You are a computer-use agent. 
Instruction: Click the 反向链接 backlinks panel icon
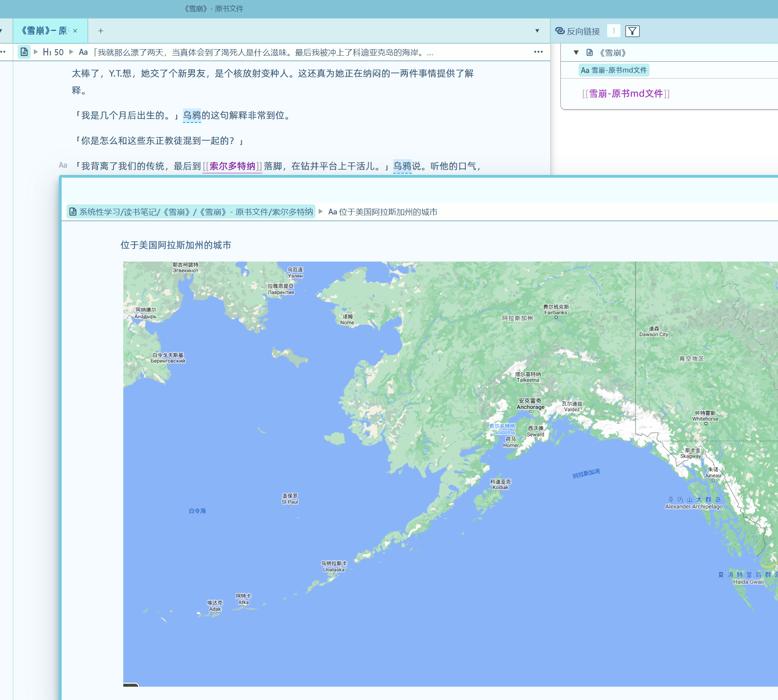click(x=560, y=31)
